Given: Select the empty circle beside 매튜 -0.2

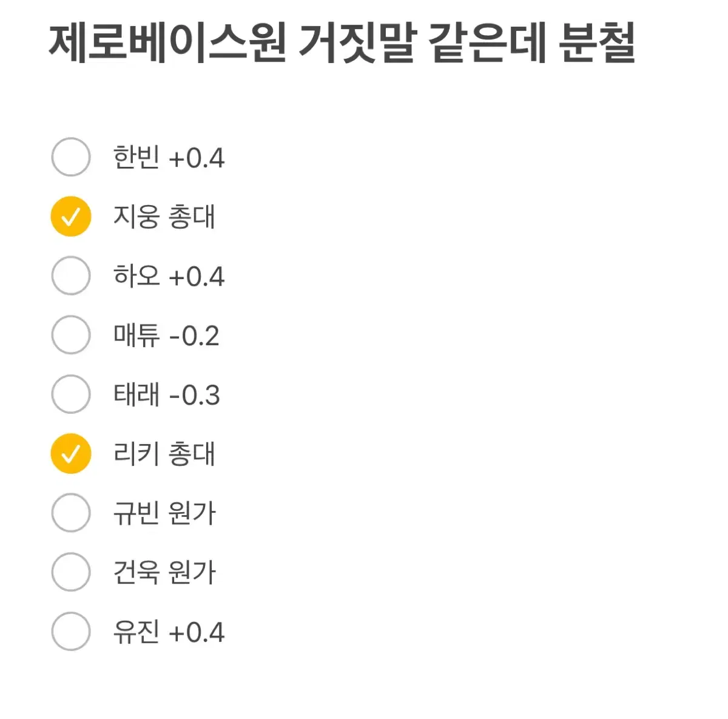Looking at the screenshot, I should pyautogui.click(x=71, y=335).
